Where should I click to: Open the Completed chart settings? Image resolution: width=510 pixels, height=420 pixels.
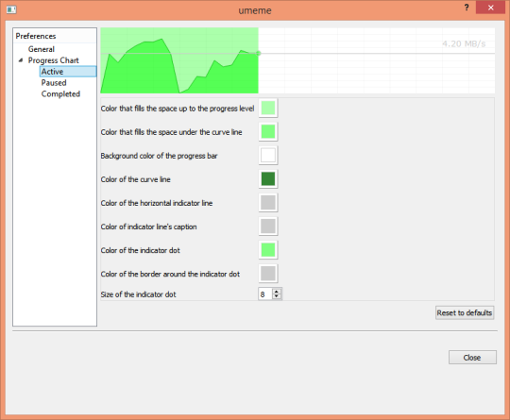[x=60, y=94]
